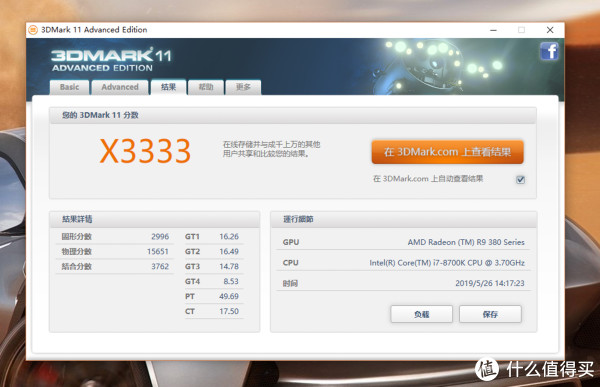Click the 结合分数 label
The width and height of the screenshot is (600, 387).
(77, 266)
